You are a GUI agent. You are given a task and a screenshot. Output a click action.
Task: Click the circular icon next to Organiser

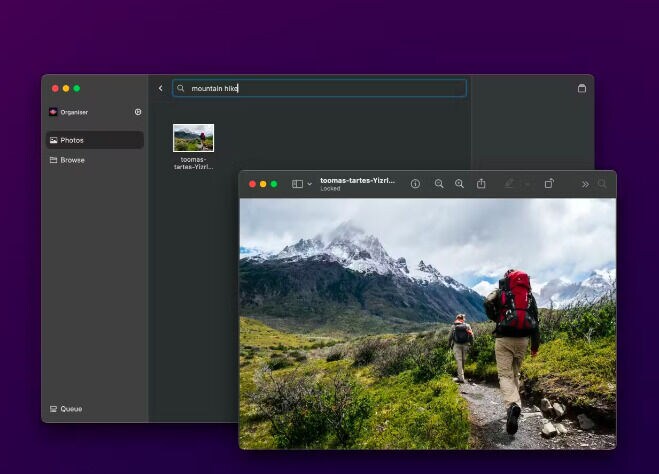point(138,112)
